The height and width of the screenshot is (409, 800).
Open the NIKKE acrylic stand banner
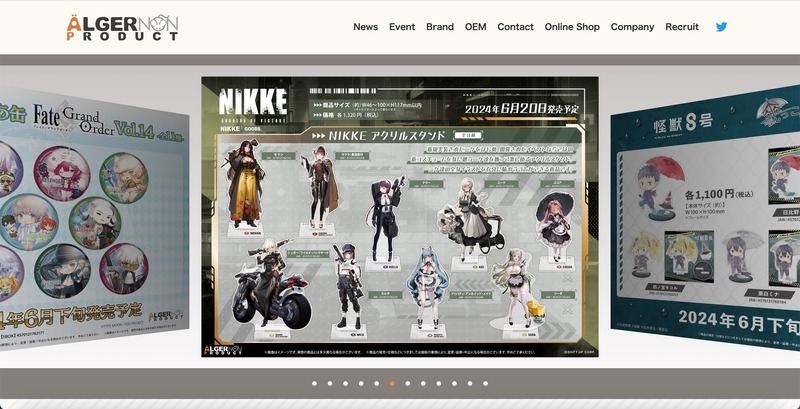pos(400,218)
